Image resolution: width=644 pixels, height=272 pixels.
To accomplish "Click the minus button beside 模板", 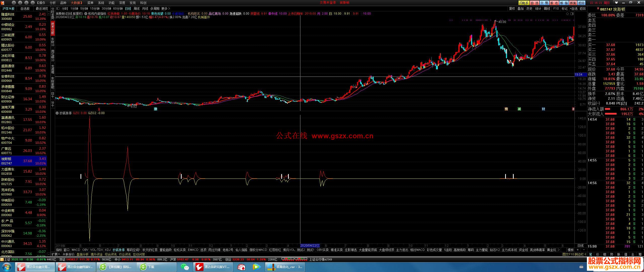I will (583, 250).
